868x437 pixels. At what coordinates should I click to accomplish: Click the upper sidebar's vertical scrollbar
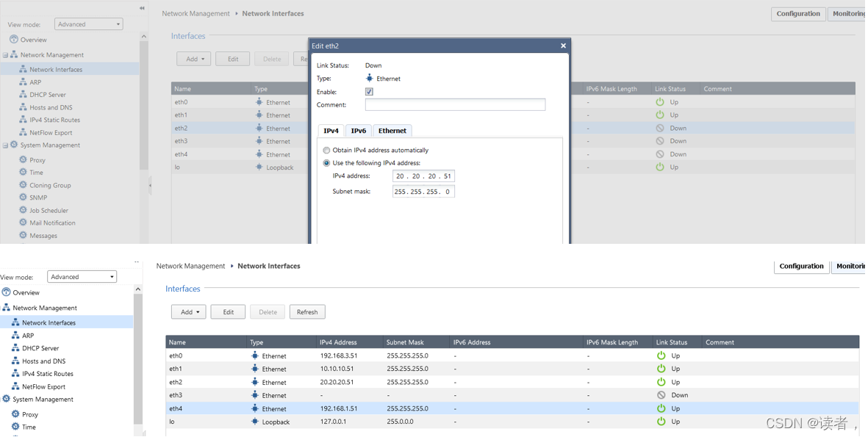144,105
